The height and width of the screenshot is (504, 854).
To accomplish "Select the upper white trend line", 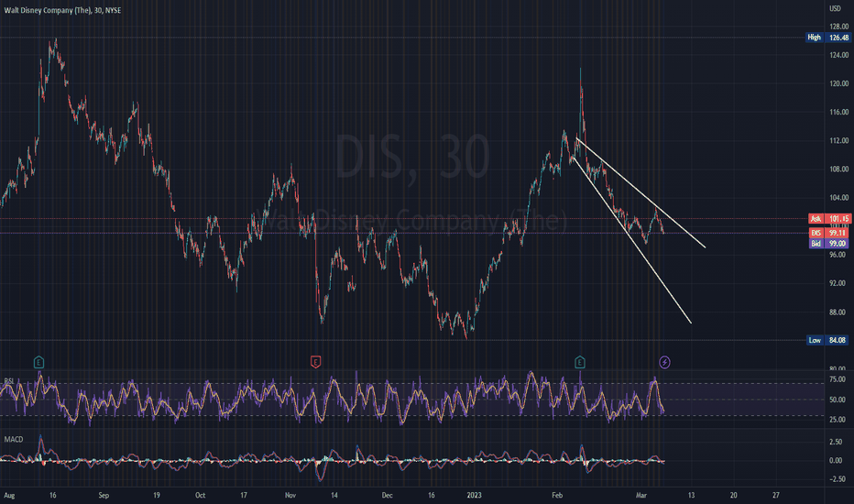I will point(641,192).
